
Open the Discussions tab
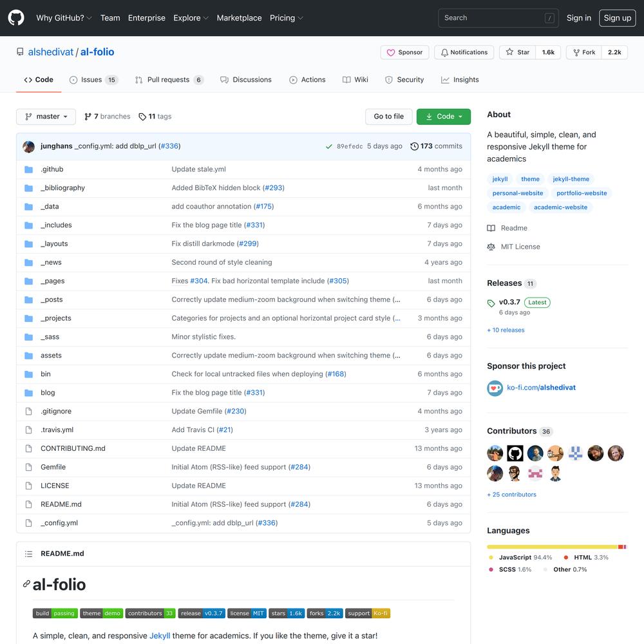click(x=245, y=80)
